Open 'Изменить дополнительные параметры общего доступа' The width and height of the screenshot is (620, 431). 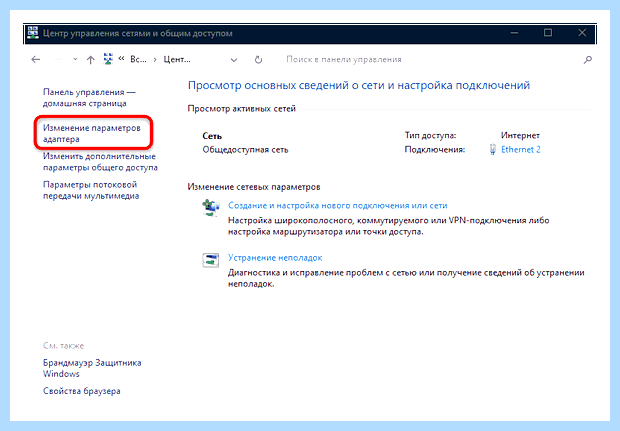point(100,162)
